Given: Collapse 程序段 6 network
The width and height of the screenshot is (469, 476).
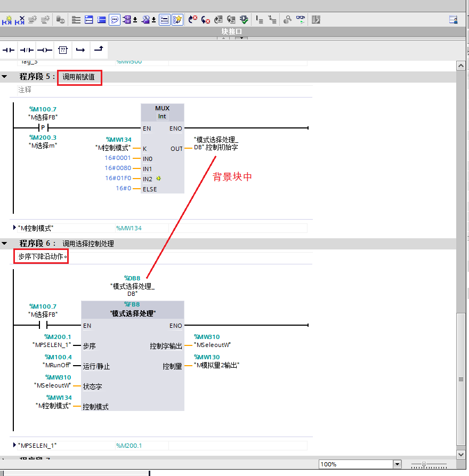Looking at the screenshot, I should (x=4, y=243).
